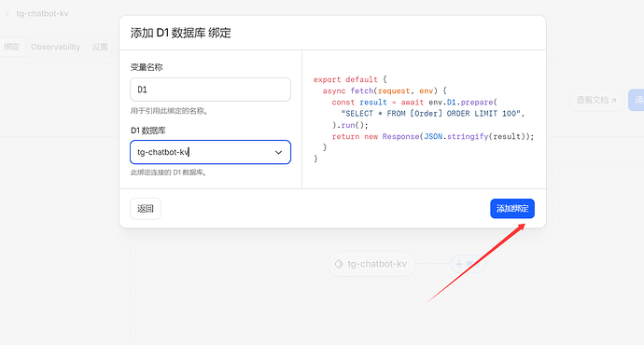Click the dialog title 添加 D1 数据库 绑定
Screen dimensions: 644x345
tap(181, 33)
